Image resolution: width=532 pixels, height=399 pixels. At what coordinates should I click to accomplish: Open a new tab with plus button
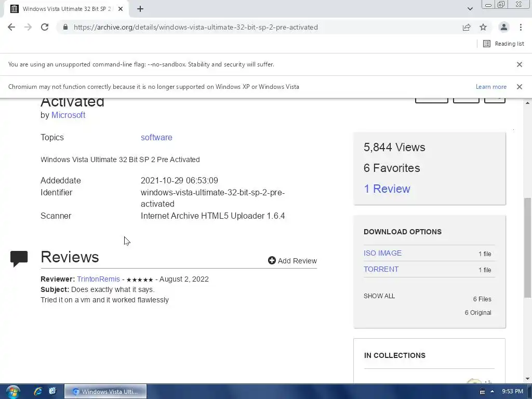140,9
